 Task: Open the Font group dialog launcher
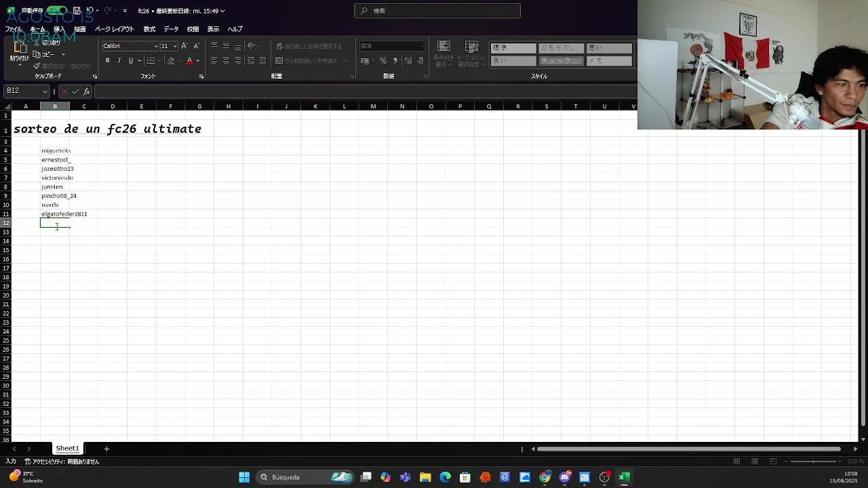[x=201, y=77]
